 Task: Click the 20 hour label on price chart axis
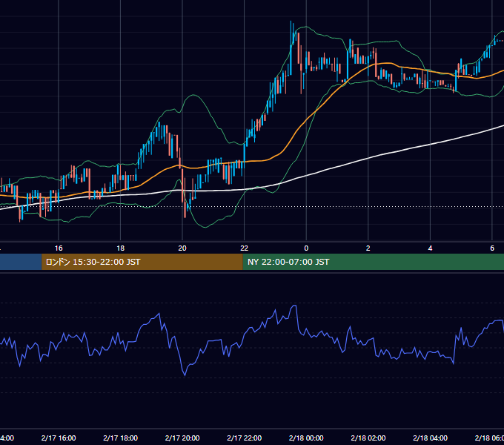[x=182, y=248]
